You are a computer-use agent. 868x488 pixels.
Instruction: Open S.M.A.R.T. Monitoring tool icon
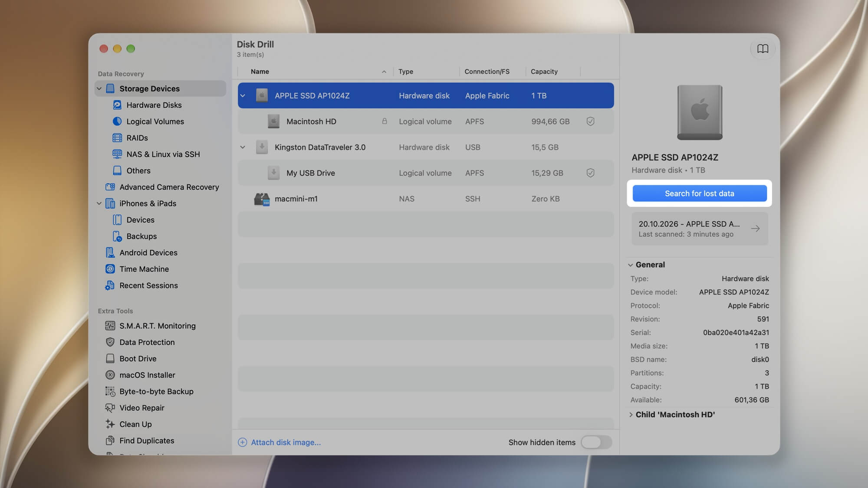pos(110,326)
